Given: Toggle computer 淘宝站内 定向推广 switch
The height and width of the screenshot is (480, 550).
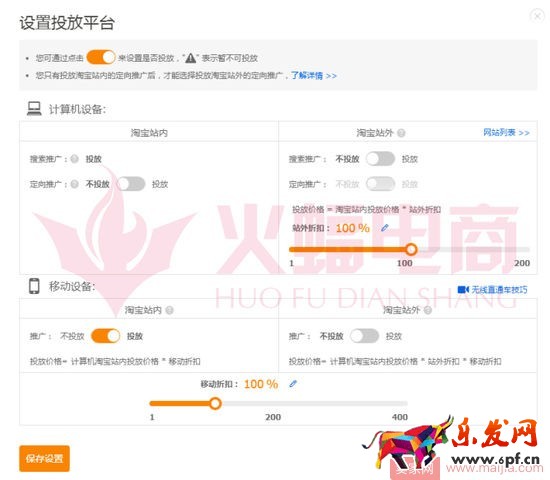Looking at the screenshot, I should (x=131, y=184).
